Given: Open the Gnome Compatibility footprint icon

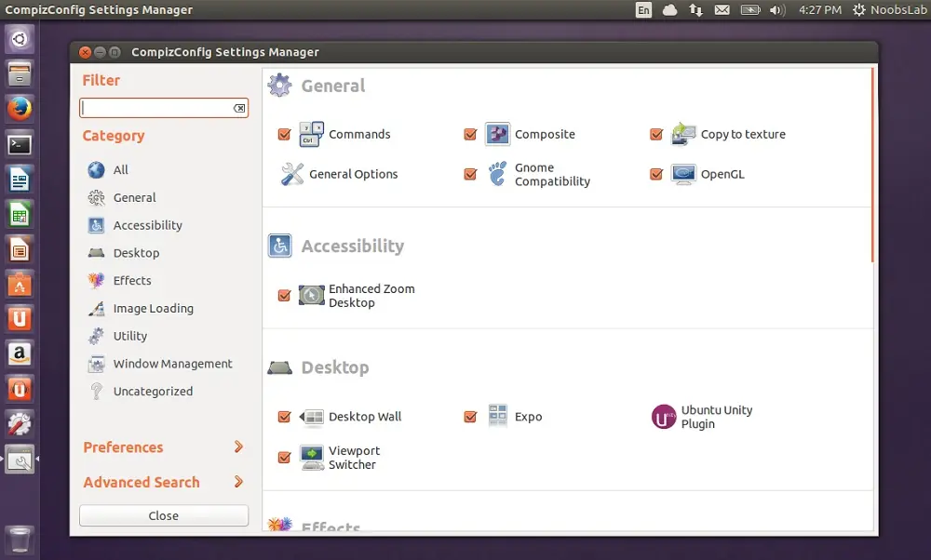Looking at the screenshot, I should coord(497,174).
